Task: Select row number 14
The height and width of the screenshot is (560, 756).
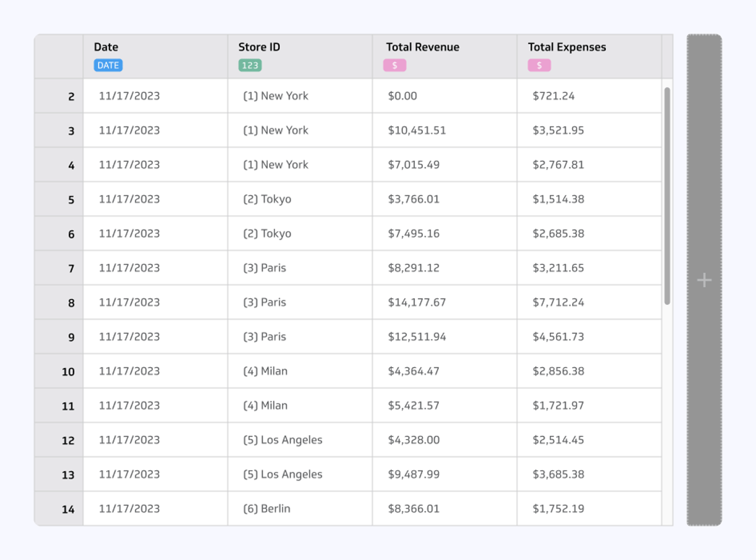Action: click(x=59, y=509)
